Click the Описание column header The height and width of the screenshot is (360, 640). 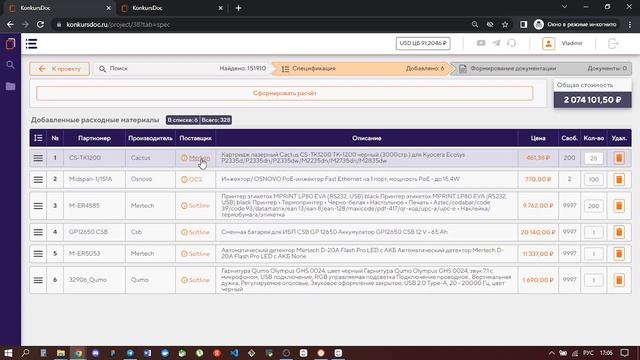[367, 138]
